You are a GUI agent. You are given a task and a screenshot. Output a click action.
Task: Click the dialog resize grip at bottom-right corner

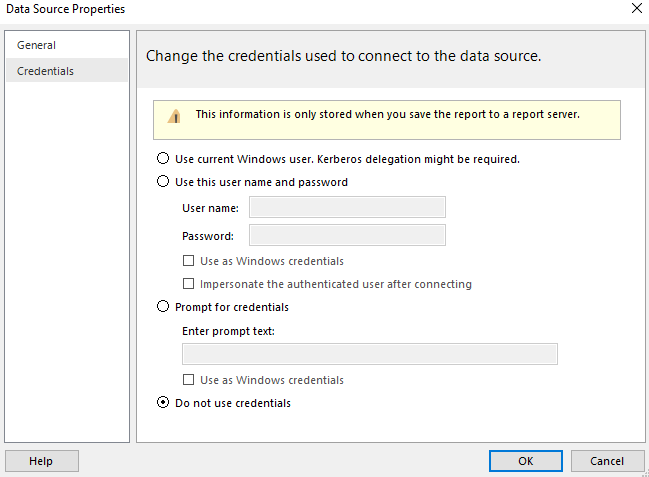pyautogui.click(x=646, y=473)
